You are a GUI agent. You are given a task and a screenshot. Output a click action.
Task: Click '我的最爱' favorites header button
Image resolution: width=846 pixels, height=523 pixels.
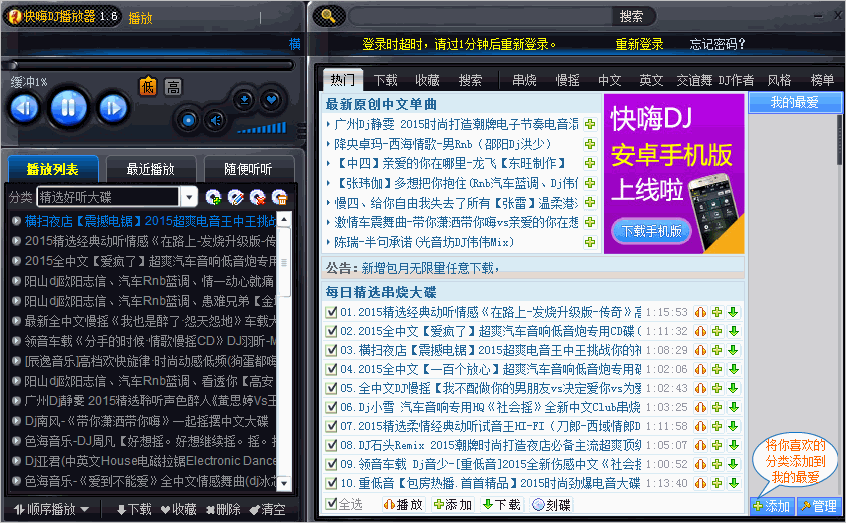click(795, 102)
